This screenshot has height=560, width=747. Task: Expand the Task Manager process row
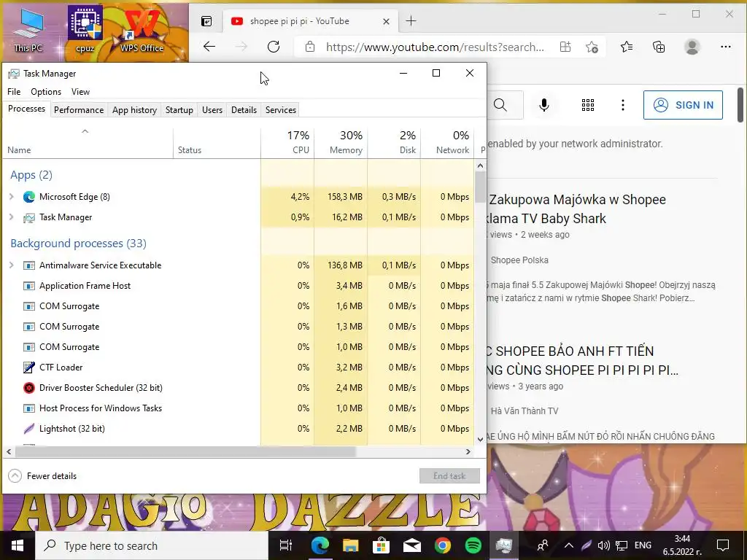[12, 217]
